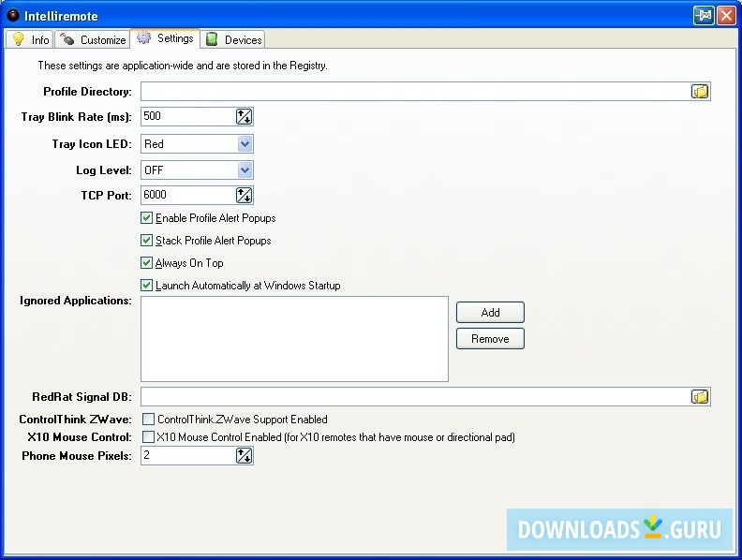Toggle Stack Profile Alert Popups checkbox

[147, 241]
